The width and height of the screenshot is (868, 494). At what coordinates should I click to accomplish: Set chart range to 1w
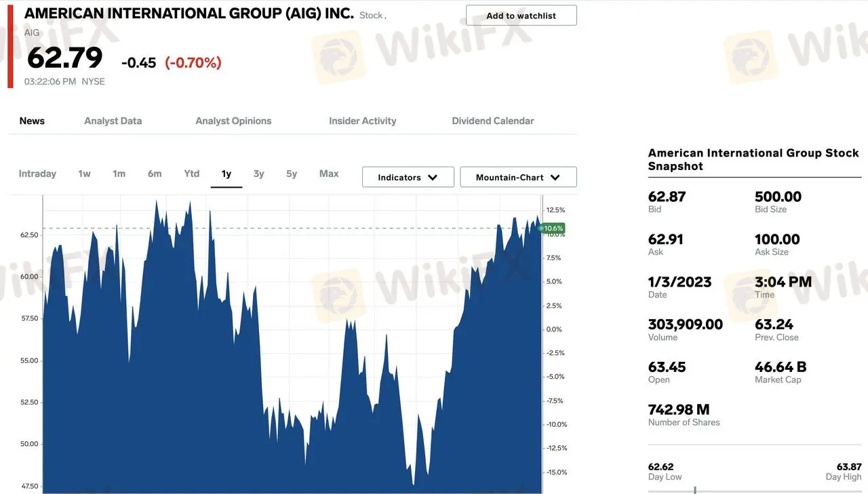pyautogui.click(x=84, y=173)
